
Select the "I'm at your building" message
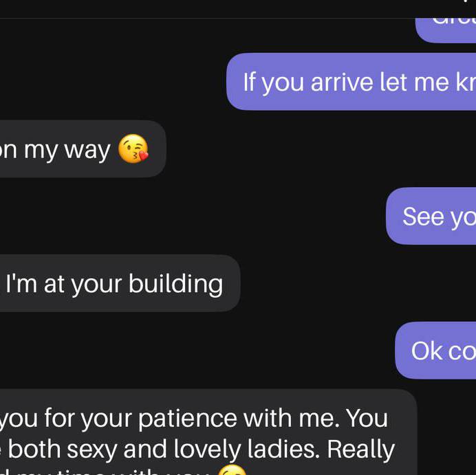click(114, 283)
